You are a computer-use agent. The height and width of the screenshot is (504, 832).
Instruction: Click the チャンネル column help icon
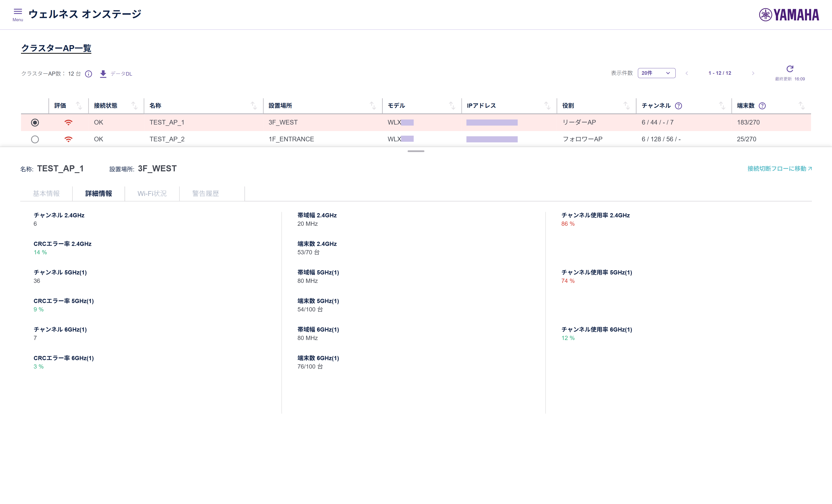point(678,106)
